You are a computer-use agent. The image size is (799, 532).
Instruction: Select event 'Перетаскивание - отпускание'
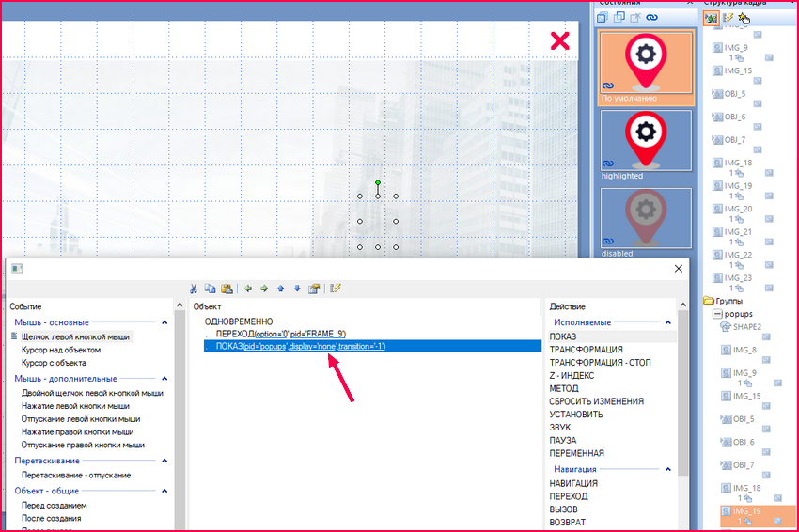click(76, 476)
